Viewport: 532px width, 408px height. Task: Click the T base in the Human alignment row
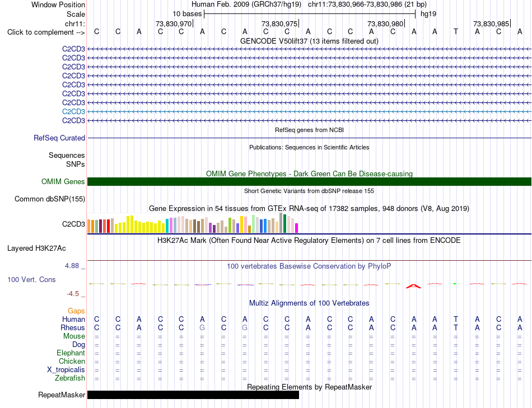point(456,319)
